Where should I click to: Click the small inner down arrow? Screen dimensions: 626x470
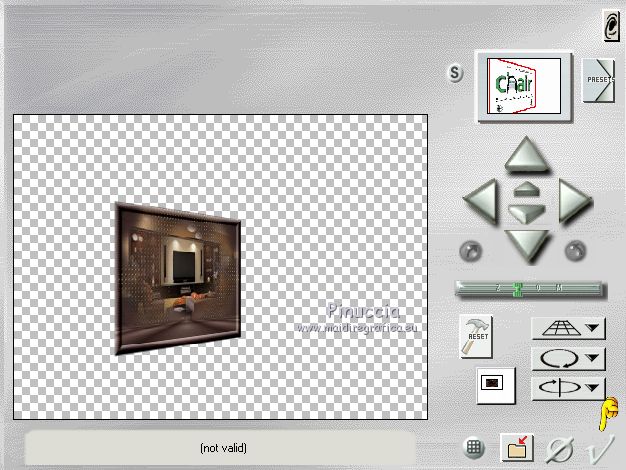tap(527, 214)
